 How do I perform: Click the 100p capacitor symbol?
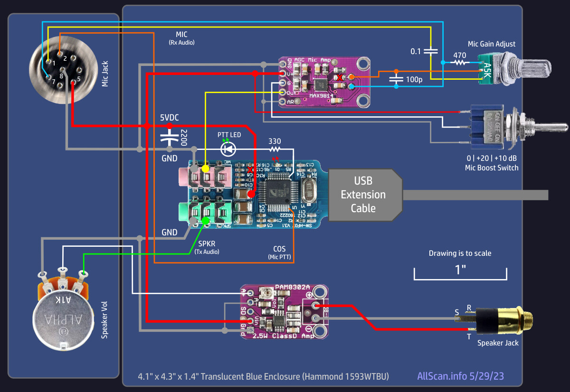(x=396, y=79)
